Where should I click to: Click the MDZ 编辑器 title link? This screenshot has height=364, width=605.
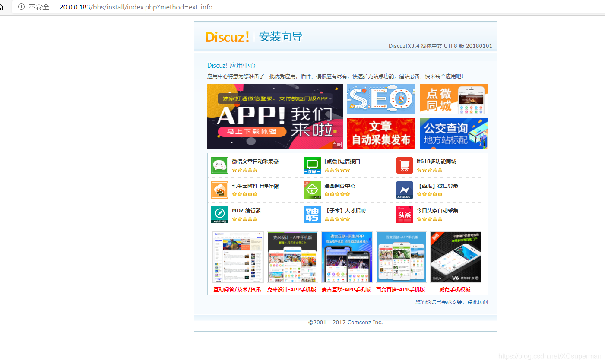click(x=246, y=211)
